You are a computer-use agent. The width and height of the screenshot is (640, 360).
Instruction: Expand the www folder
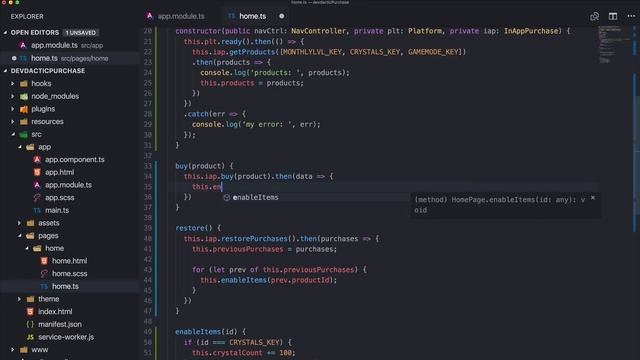(13, 349)
